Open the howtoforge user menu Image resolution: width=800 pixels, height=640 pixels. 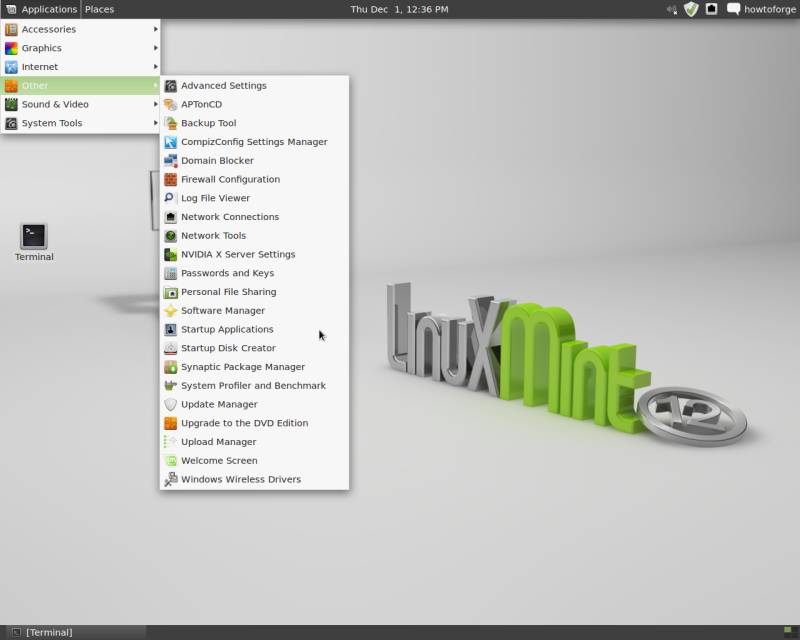point(762,9)
